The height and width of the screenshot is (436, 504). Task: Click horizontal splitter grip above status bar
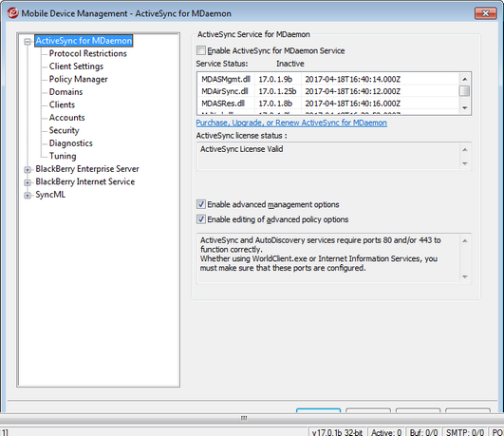tap(244, 418)
